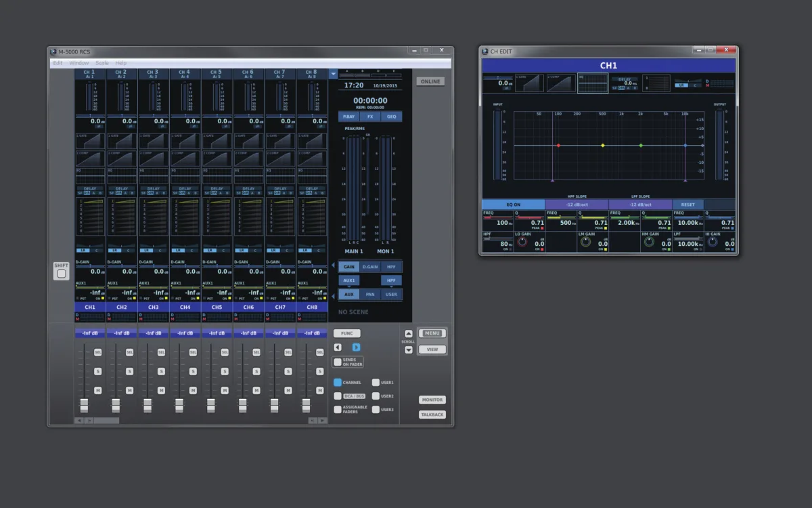Toggle the SENDS ON FADER checkbox
This screenshot has height=508, width=812.
pos(338,362)
